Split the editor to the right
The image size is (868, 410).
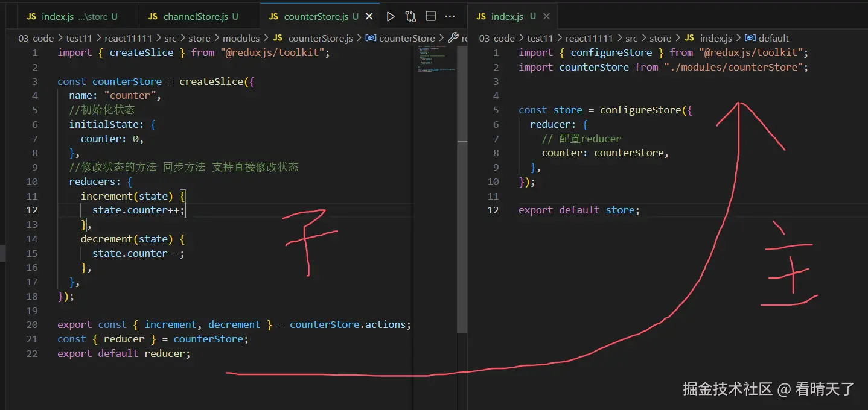tap(430, 16)
